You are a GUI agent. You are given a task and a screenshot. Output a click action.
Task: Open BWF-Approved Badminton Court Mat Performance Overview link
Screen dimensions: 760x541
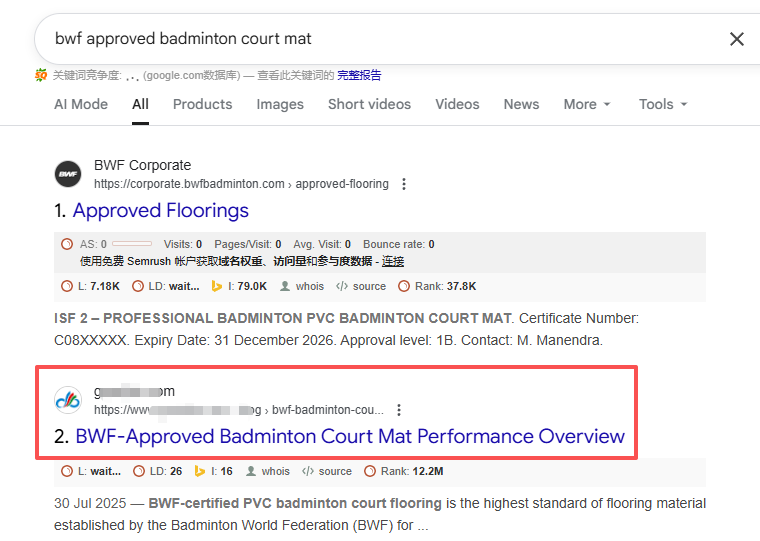click(x=350, y=436)
